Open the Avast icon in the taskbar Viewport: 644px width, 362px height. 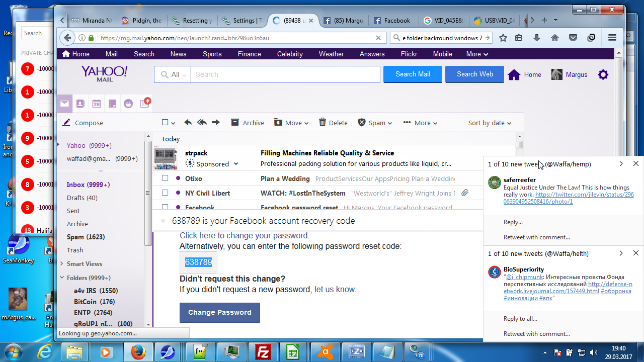point(326,352)
